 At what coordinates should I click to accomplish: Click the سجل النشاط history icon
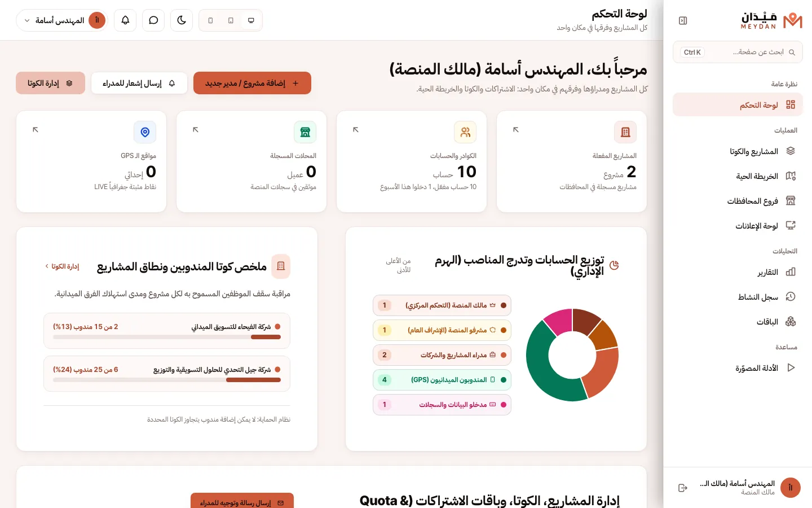(791, 297)
